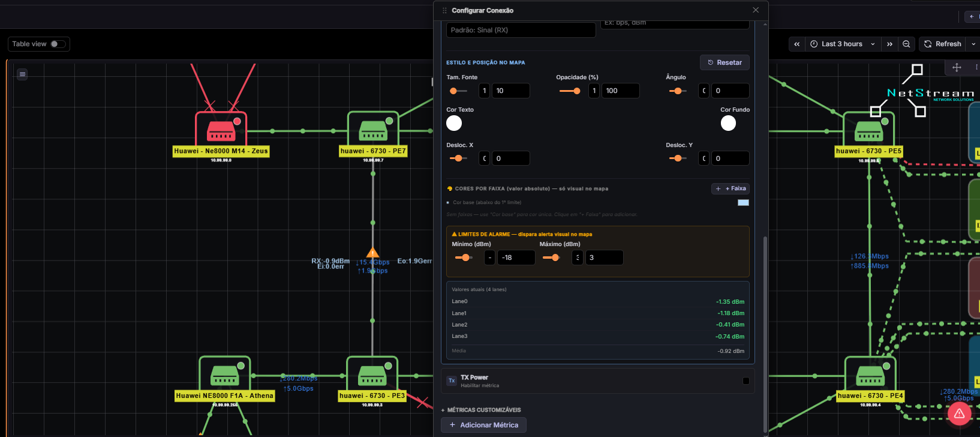Zoom out the time range

tap(906, 44)
